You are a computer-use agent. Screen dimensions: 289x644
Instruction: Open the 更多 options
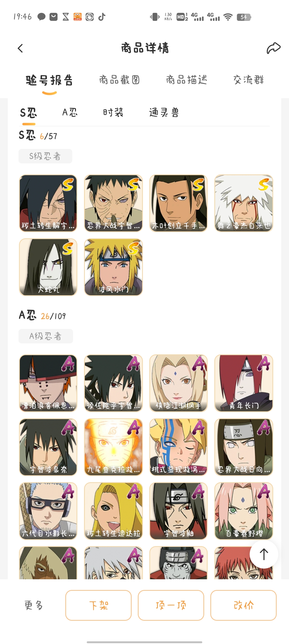[34, 605]
